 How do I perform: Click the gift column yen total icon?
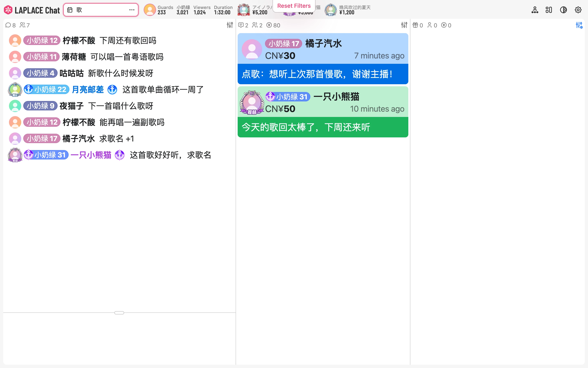click(x=444, y=25)
